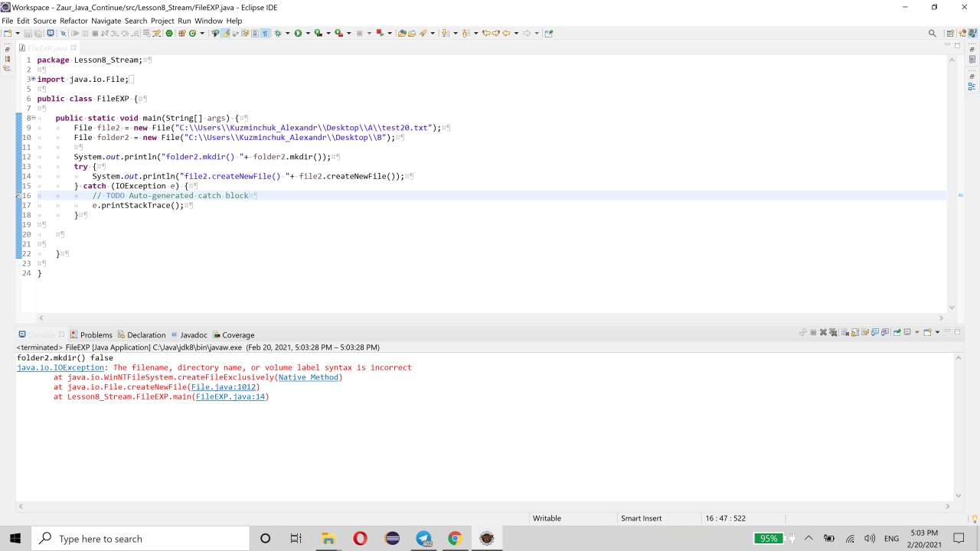Open the Window menu
The width and height of the screenshot is (980, 551).
tap(208, 21)
